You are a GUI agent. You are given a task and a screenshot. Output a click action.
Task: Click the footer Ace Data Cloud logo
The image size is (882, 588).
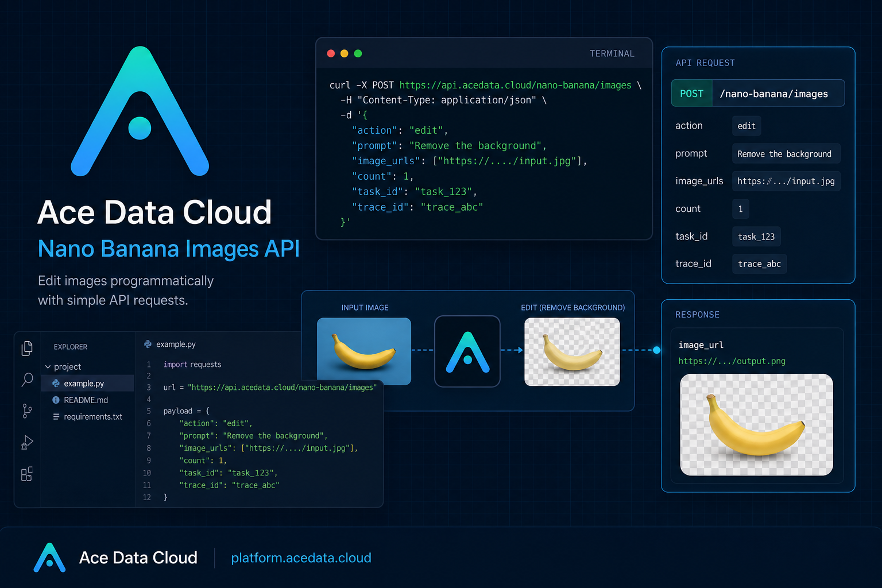click(49, 558)
